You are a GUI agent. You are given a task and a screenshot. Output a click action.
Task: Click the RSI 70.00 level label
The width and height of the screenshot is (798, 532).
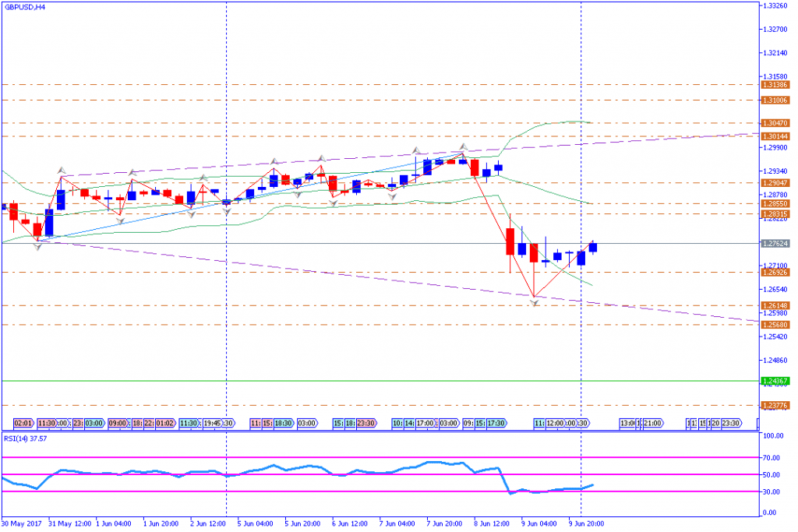(772, 458)
